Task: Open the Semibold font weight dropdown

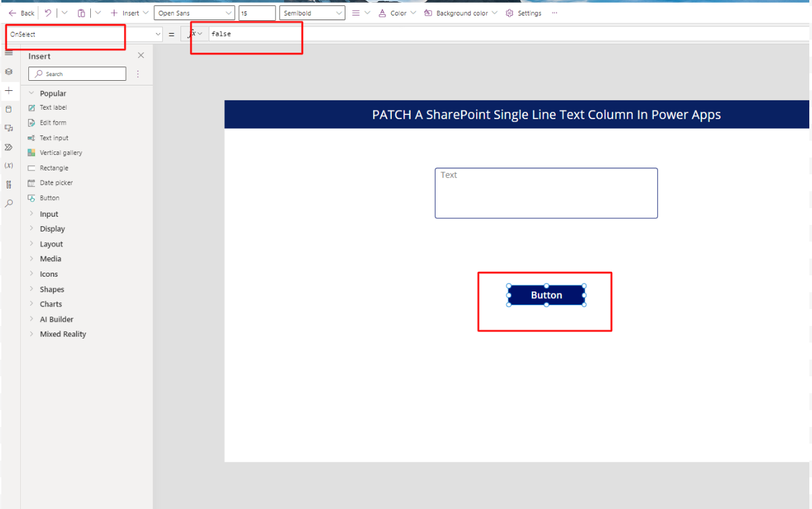Action: tap(313, 13)
